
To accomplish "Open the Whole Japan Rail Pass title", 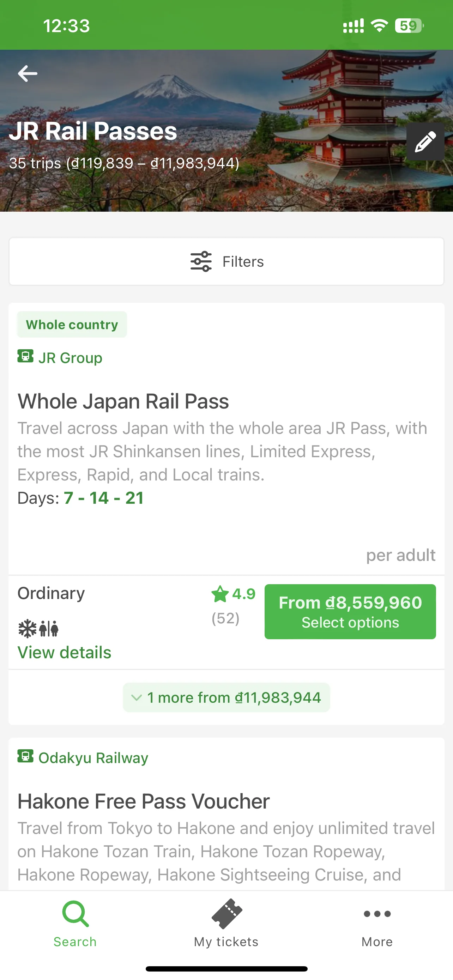I will (x=123, y=401).
